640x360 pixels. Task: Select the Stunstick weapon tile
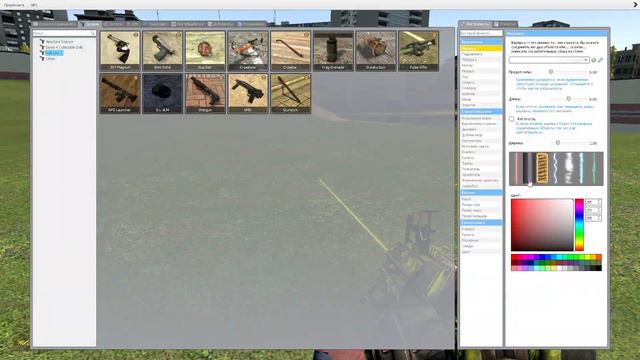coord(291,94)
